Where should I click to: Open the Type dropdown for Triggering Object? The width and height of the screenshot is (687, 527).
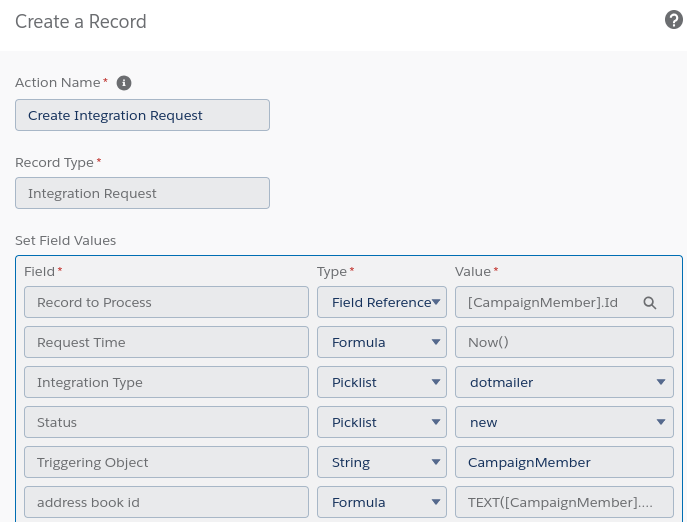381,463
